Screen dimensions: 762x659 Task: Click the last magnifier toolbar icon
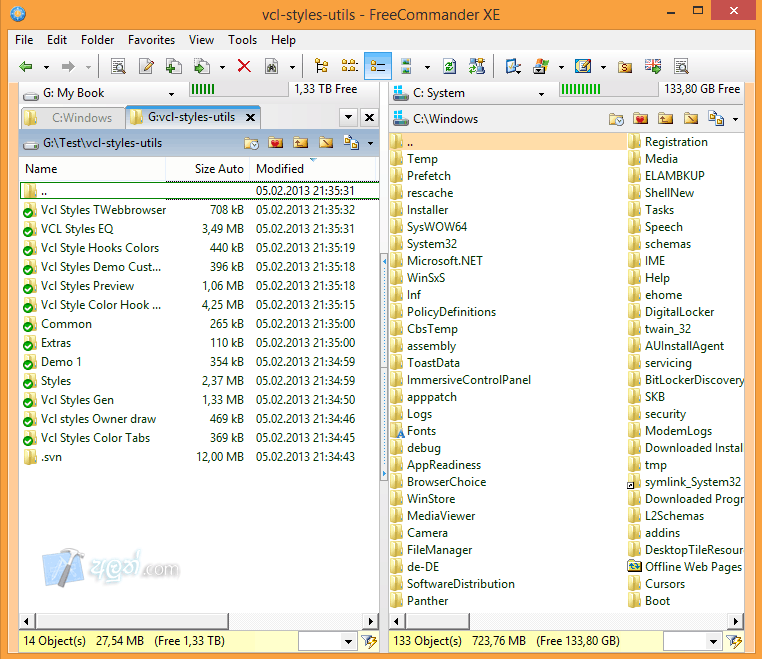(x=681, y=66)
